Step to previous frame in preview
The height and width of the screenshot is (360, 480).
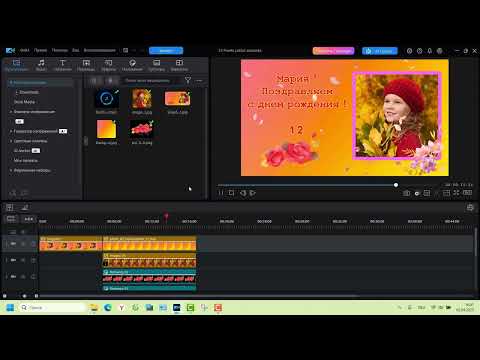(243, 193)
